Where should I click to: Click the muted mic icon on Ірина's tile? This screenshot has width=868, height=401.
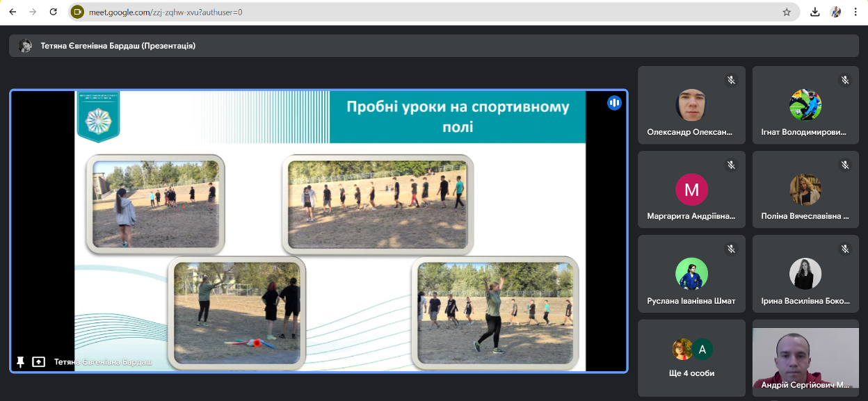[x=845, y=249]
